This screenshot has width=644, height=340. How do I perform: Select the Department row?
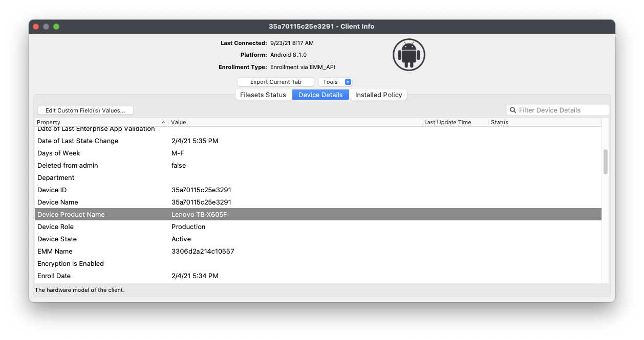318,178
